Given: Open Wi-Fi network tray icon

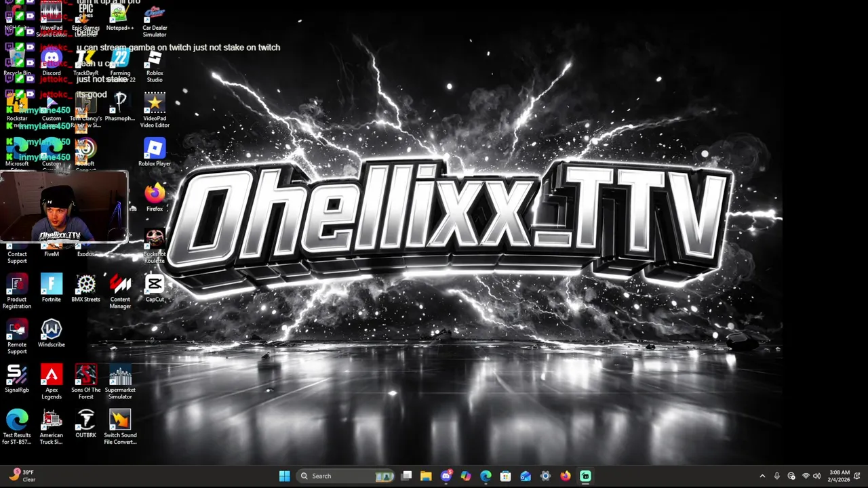Looking at the screenshot, I should [x=806, y=476].
